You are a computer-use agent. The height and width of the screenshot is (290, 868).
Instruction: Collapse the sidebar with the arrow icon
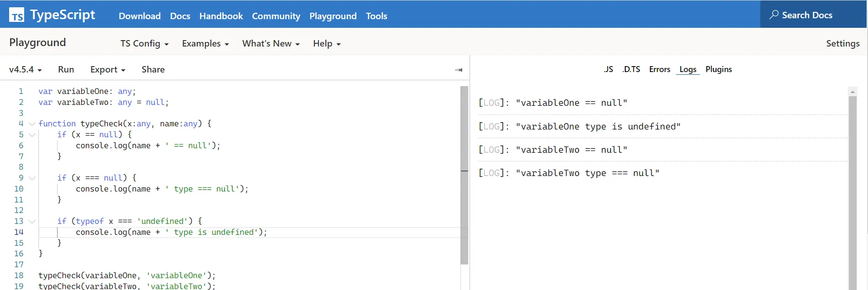(459, 70)
